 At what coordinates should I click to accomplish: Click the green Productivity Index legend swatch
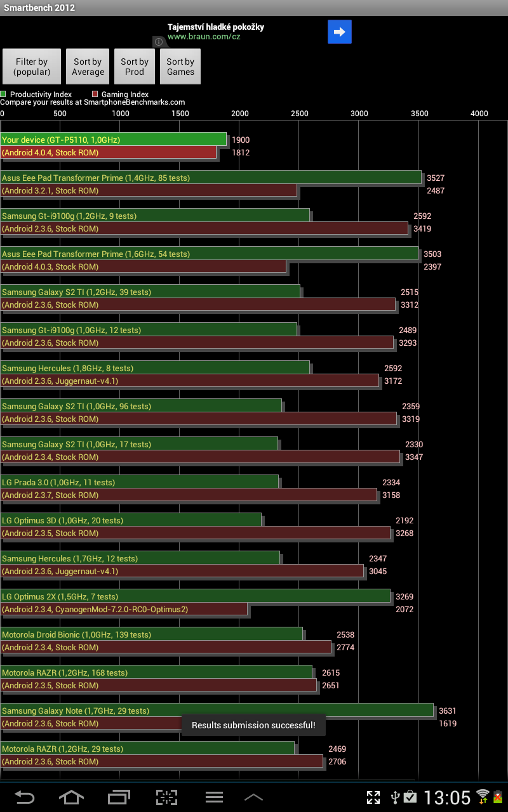pos(3,94)
